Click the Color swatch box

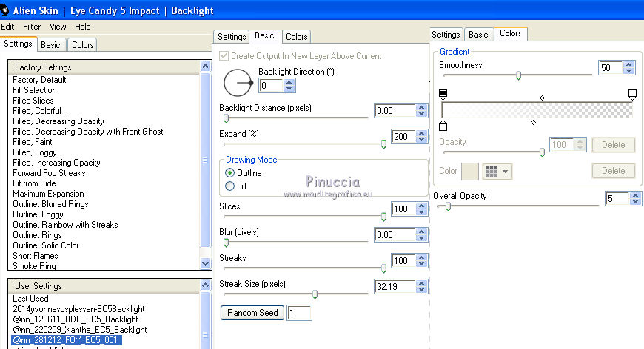coord(470,172)
